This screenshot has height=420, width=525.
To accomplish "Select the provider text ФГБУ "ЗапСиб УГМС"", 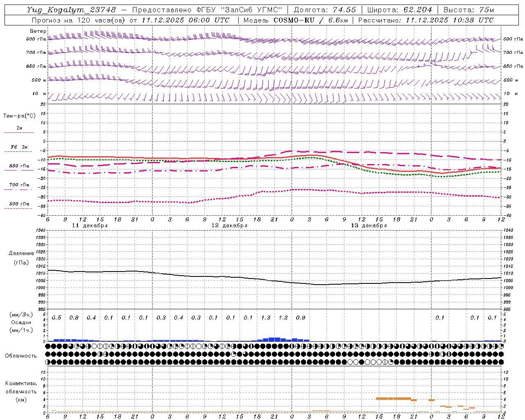I will coord(239,10).
